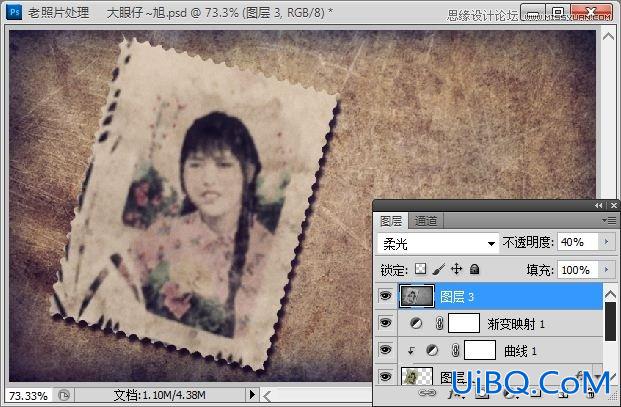Image resolution: width=621 pixels, height=407 pixels.
Task: Select the 渐变映射 1 layer mask thumbnail
Action: [464, 323]
